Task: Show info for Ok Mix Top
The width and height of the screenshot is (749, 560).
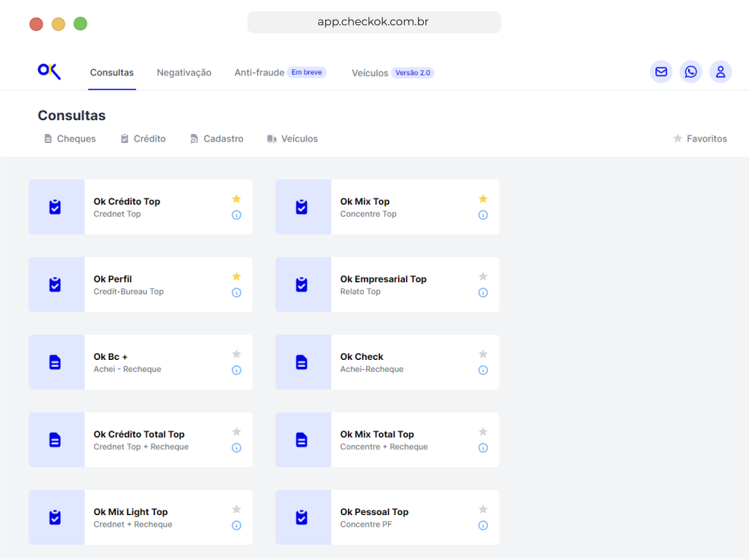Action: [483, 215]
